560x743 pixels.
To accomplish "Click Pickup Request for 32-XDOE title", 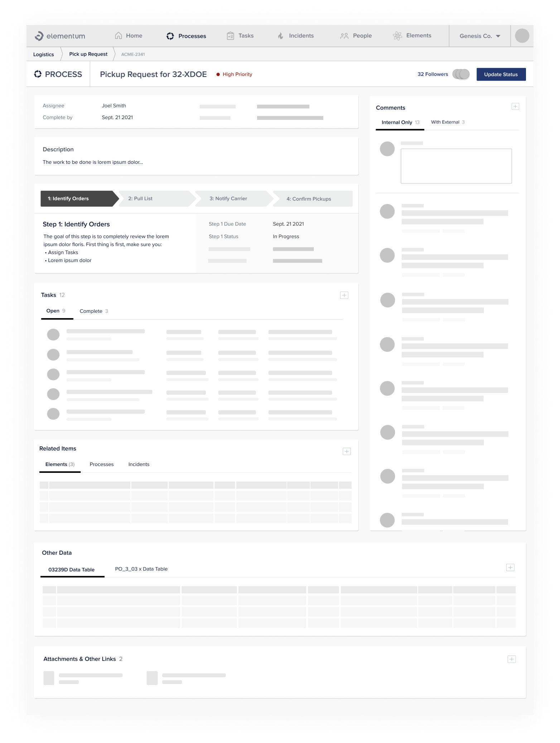I will [153, 74].
